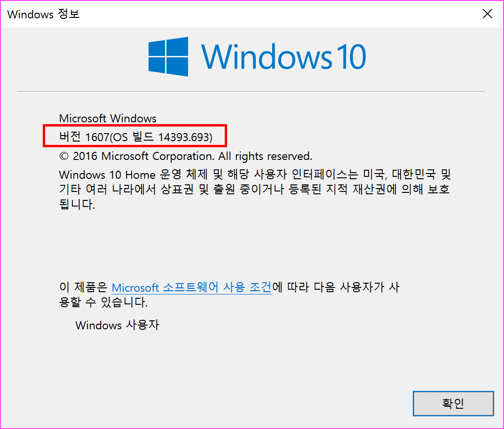Click the Windows 10 Home 운영 체제 sentence
This screenshot has width=504, height=429.
pyautogui.click(x=255, y=175)
